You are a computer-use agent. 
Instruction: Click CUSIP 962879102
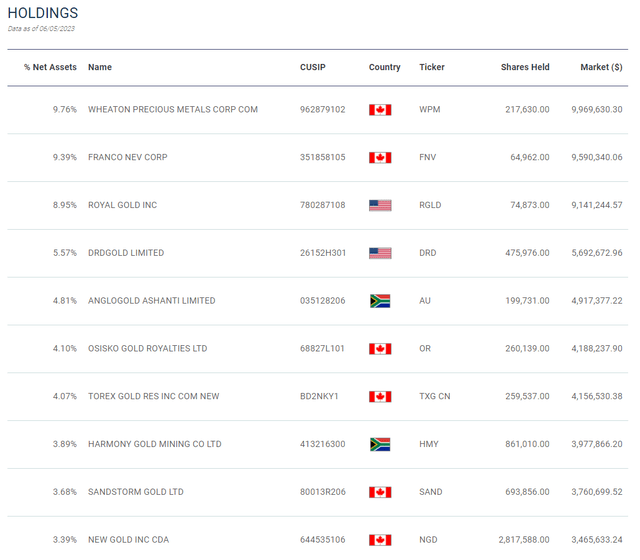[x=322, y=109]
